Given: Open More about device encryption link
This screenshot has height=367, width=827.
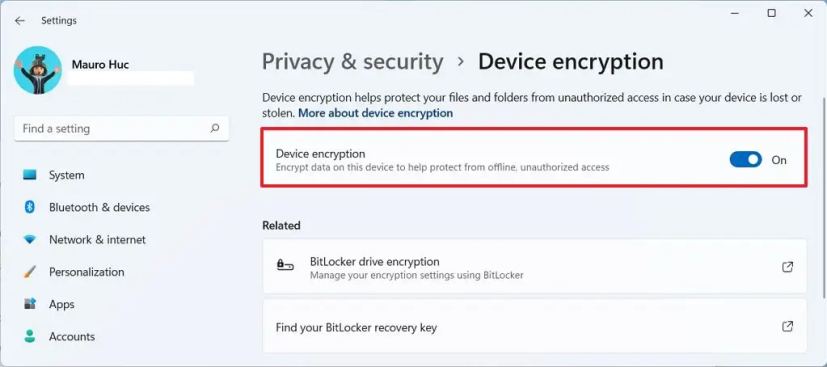Looking at the screenshot, I should (x=376, y=113).
